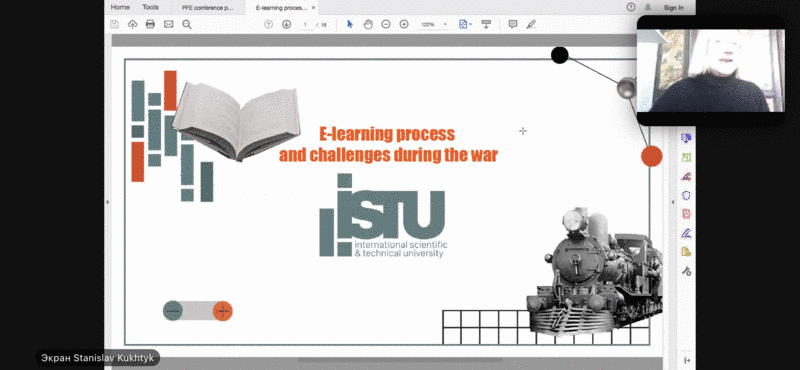Go to the next page with down arrow
800x370 pixels.
[x=286, y=24]
